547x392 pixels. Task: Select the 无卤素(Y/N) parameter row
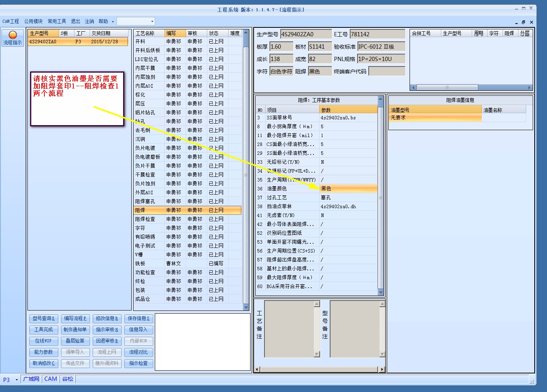(317, 215)
